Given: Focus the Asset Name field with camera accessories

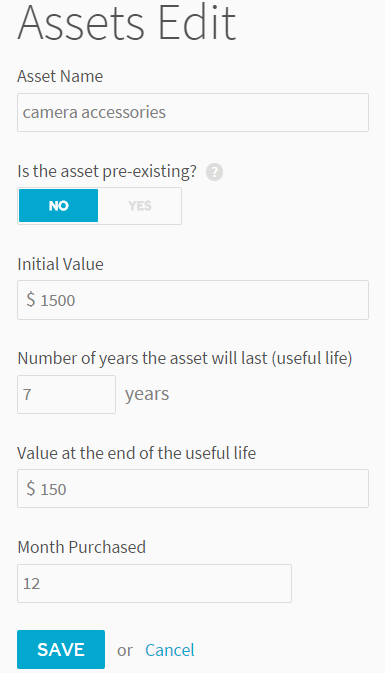Looking at the screenshot, I should [193, 112].
